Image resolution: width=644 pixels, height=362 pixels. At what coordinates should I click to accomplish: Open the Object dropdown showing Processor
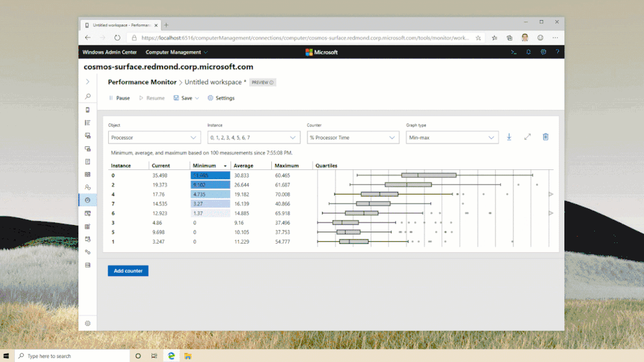pos(154,138)
